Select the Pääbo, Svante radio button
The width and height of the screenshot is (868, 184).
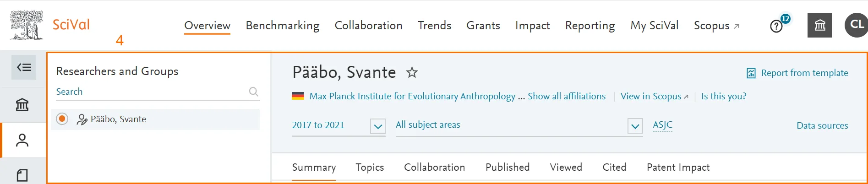(62, 119)
